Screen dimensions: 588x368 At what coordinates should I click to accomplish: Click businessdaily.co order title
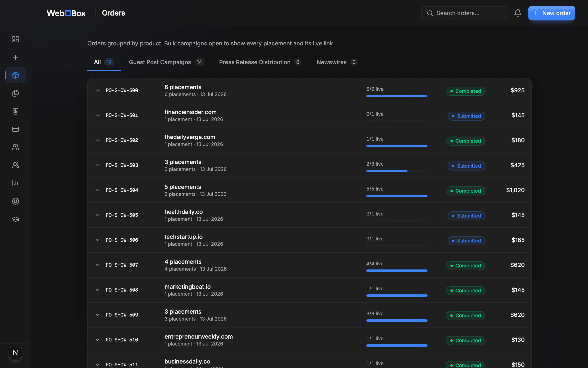tap(187, 361)
